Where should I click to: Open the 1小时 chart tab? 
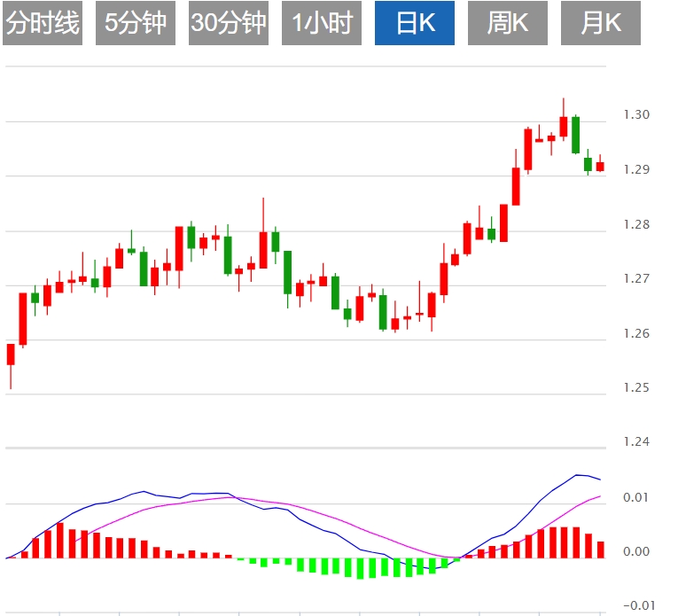pyautogui.click(x=321, y=23)
